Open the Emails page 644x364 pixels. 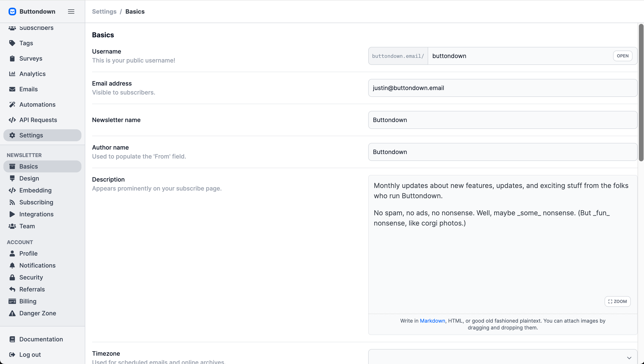(42, 89)
